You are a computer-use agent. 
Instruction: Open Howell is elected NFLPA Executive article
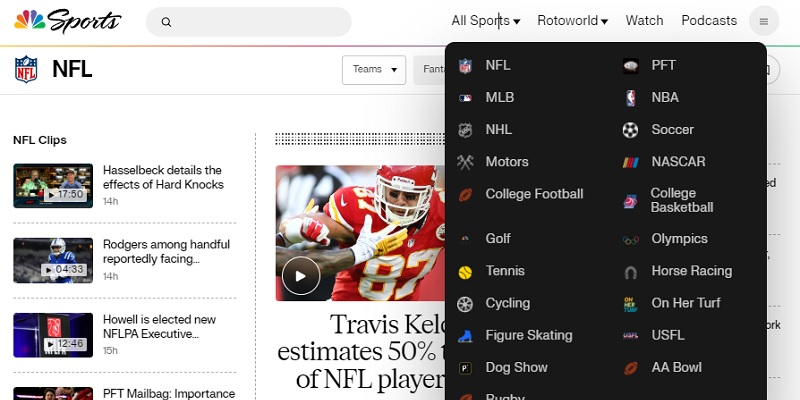tap(159, 327)
